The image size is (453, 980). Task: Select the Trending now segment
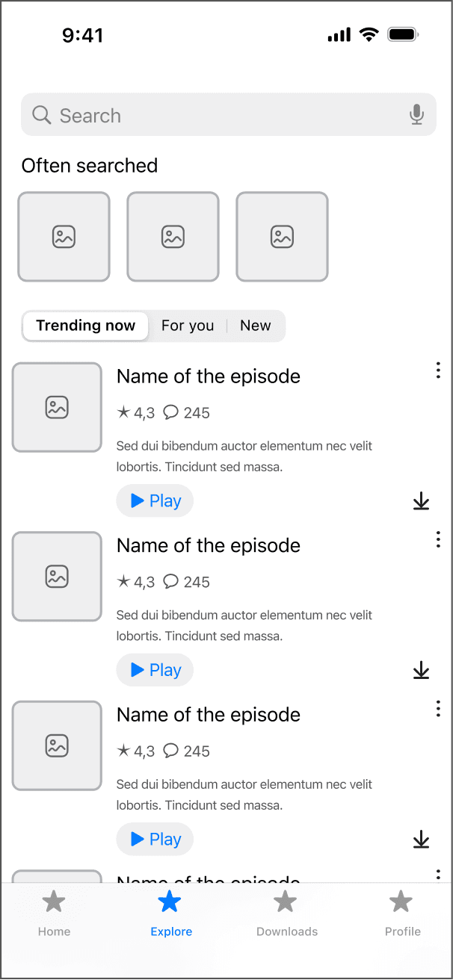tap(85, 326)
